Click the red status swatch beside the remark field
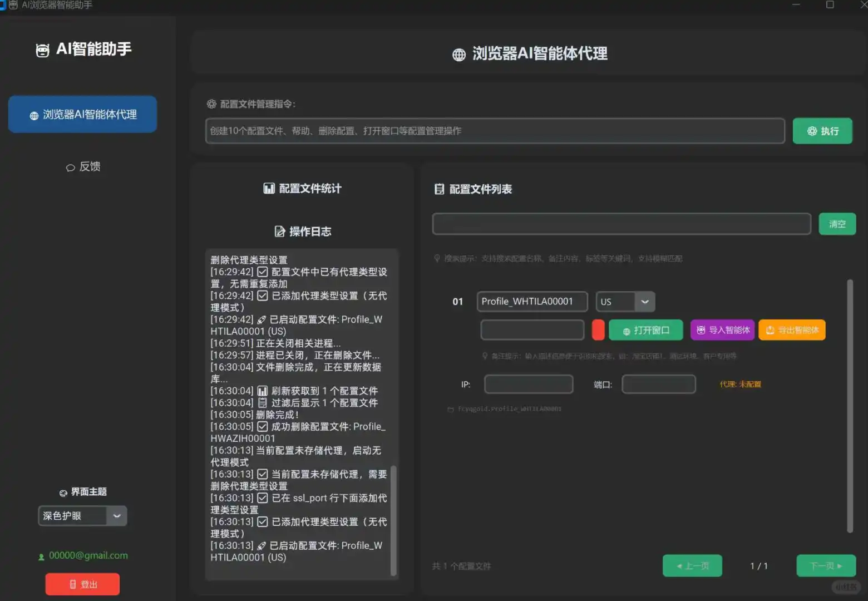Image resolution: width=868 pixels, height=601 pixels. [598, 329]
